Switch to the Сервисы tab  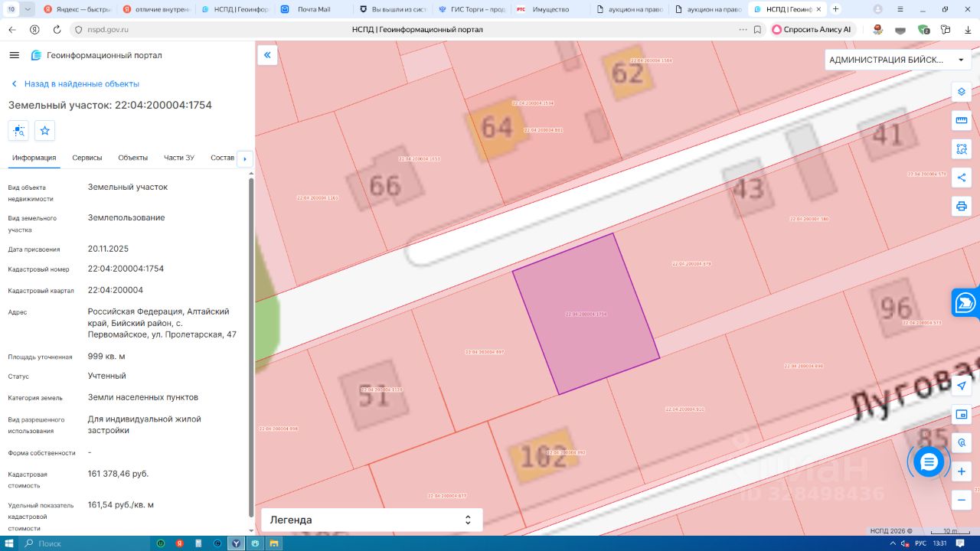pyautogui.click(x=87, y=158)
